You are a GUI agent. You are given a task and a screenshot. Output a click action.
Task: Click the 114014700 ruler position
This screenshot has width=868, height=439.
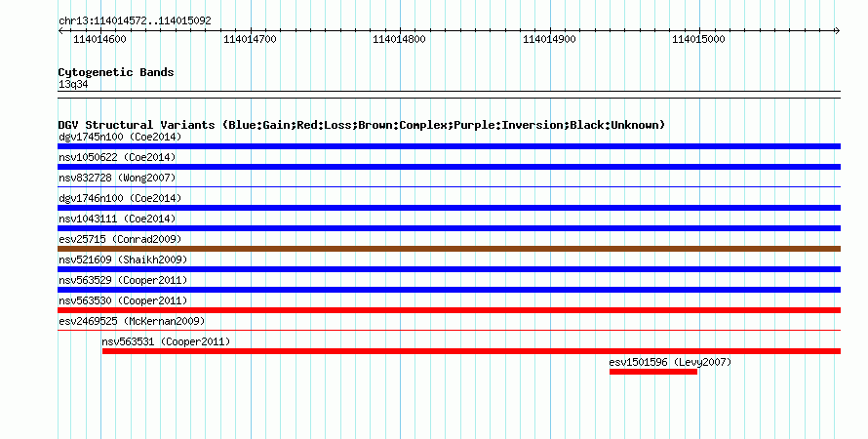point(250,39)
